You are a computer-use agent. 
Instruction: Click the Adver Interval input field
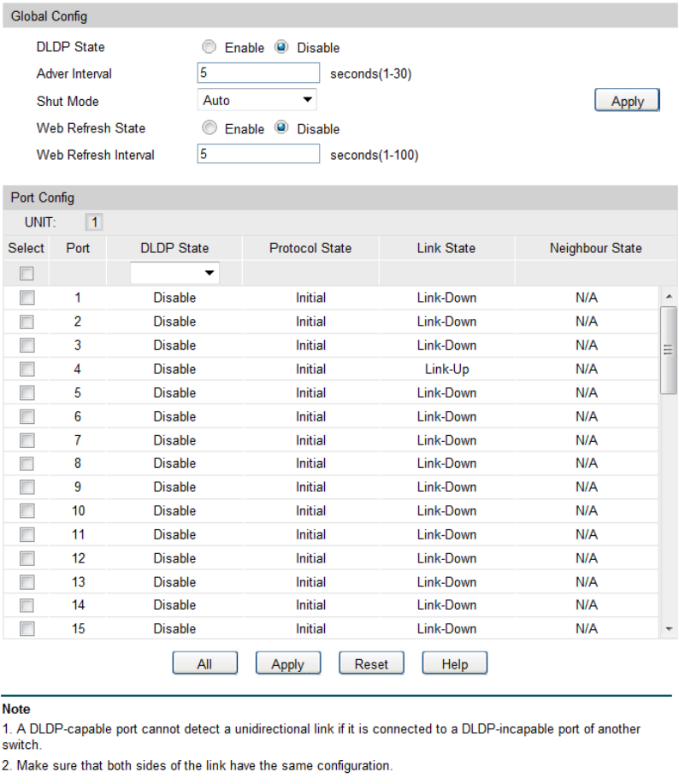pos(258,73)
